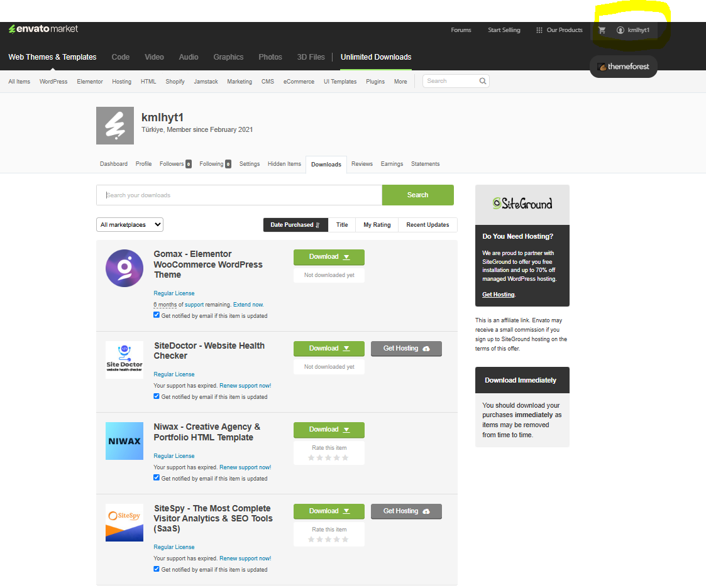The image size is (706, 588).
Task: Expand Download options for SiteSpy
Action: (x=329, y=511)
